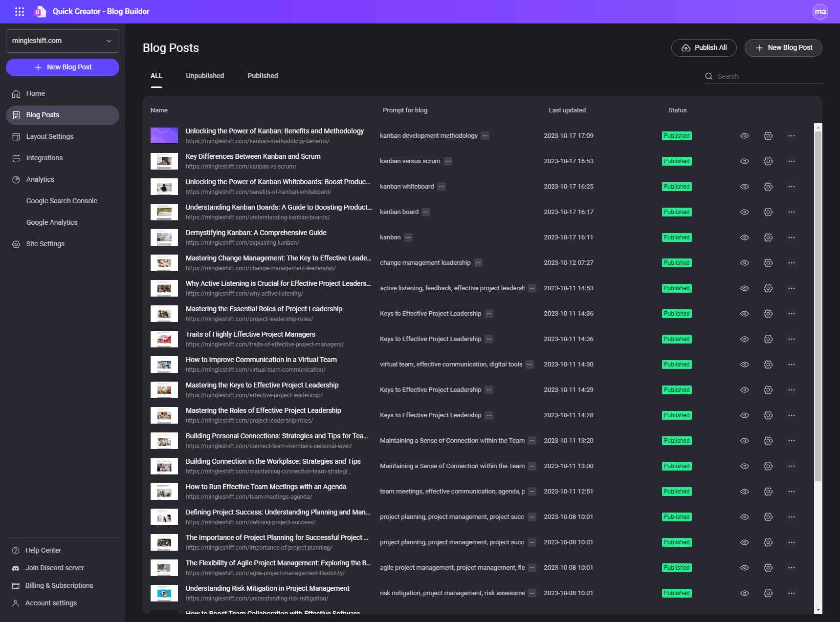The height and width of the screenshot is (622, 840).
Task: Click the Publish All button
Action: 704,47
